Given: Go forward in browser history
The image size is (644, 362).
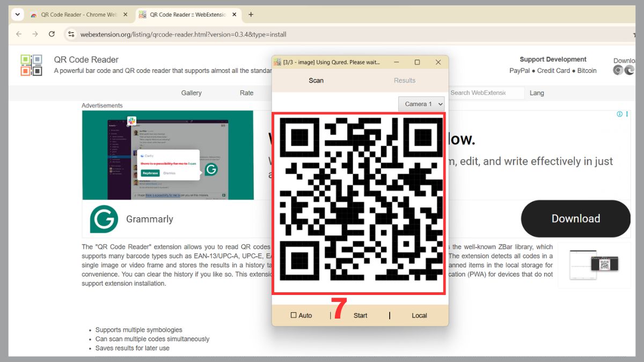Looking at the screenshot, I should (35, 34).
